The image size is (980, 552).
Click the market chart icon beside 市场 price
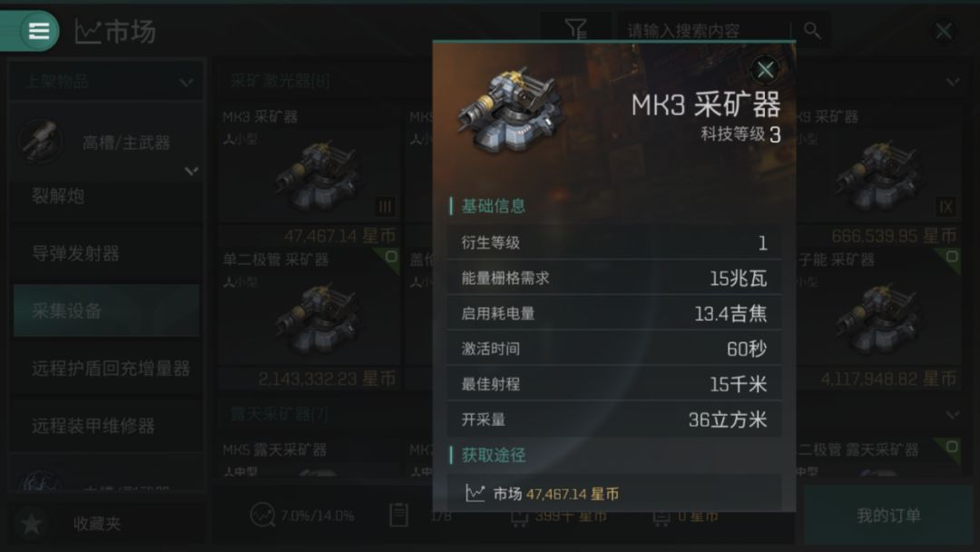pos(475,493)
